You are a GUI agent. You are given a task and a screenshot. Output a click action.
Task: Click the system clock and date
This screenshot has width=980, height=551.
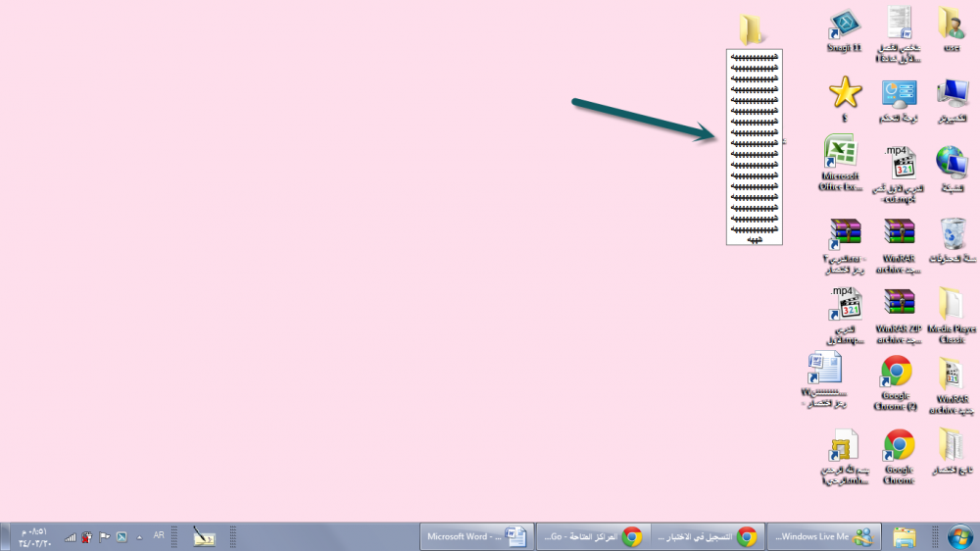click(x=32, y=536)
